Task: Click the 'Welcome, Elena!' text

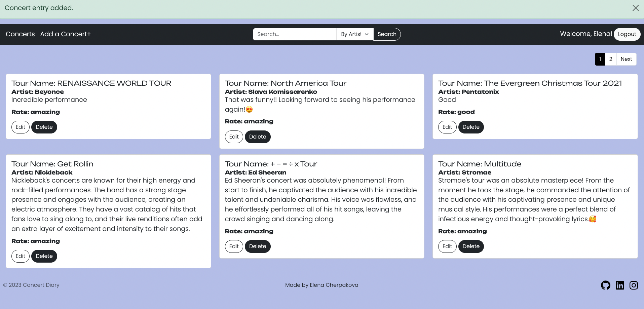Action: click(586, 34)
